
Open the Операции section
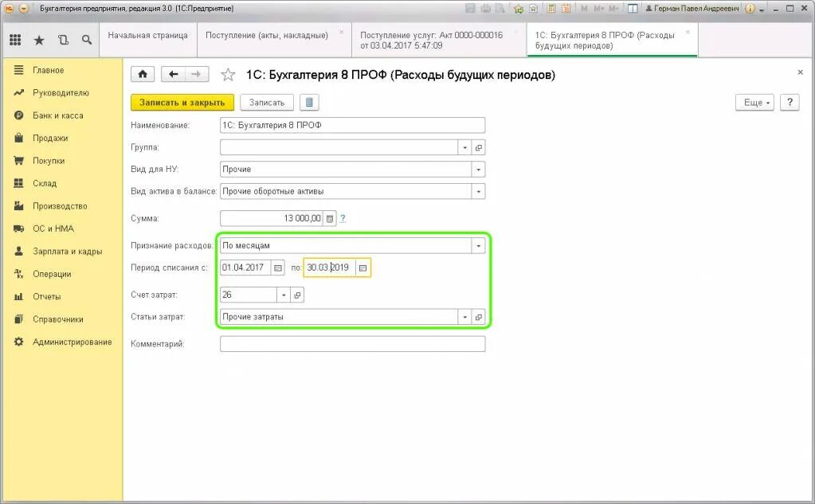point(52,275)
